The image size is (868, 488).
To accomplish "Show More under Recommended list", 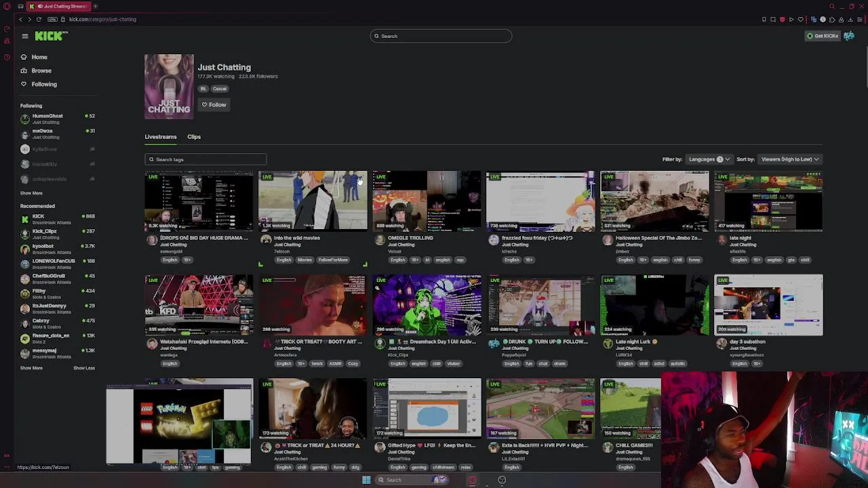I will (x=31, y=368).
